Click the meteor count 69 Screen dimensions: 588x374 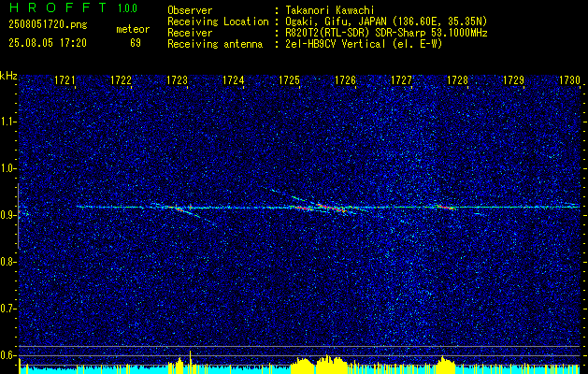(136, 43)
